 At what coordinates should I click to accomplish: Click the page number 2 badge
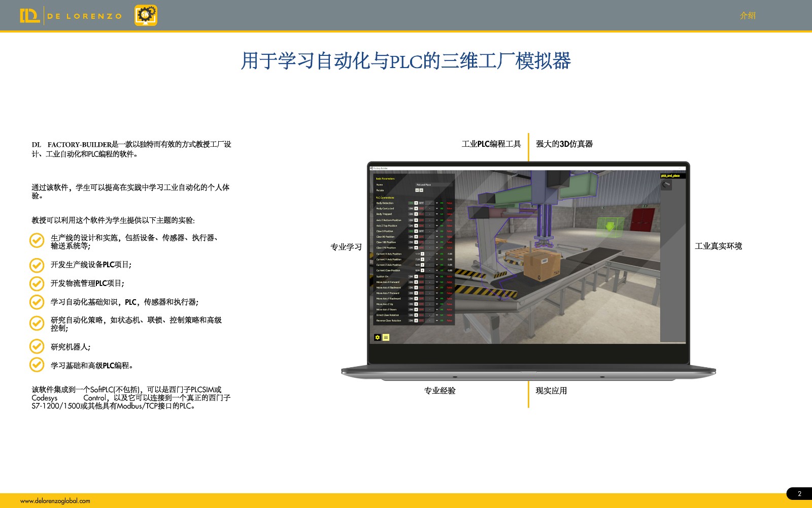pyautogui.click(x=799, y=494)
